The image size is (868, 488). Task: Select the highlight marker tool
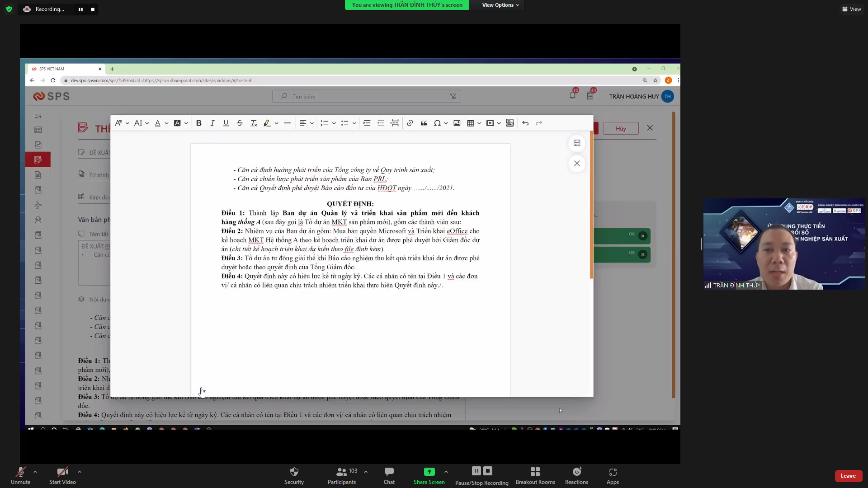(x=267, y=123)
